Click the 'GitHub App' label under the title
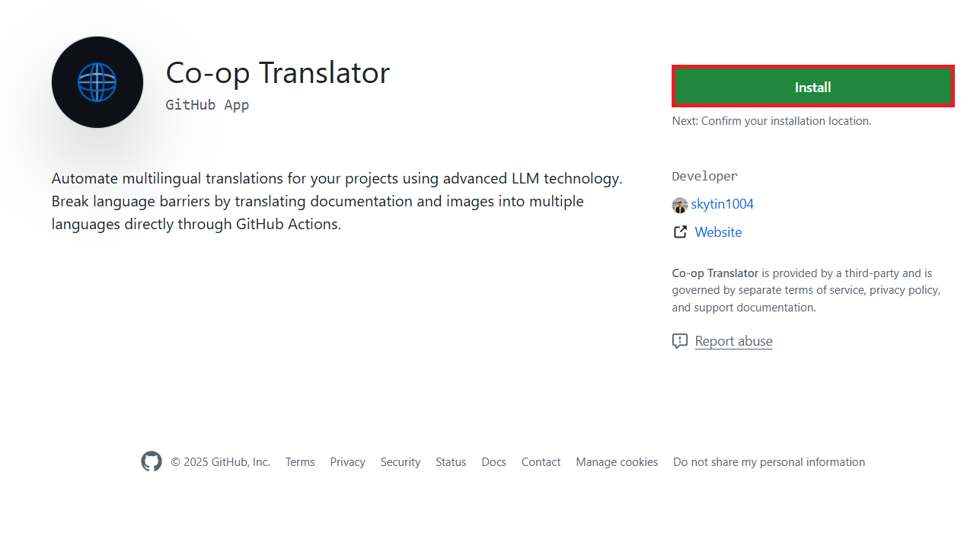Viewport: 980px width, 552px height. (206, 104)
